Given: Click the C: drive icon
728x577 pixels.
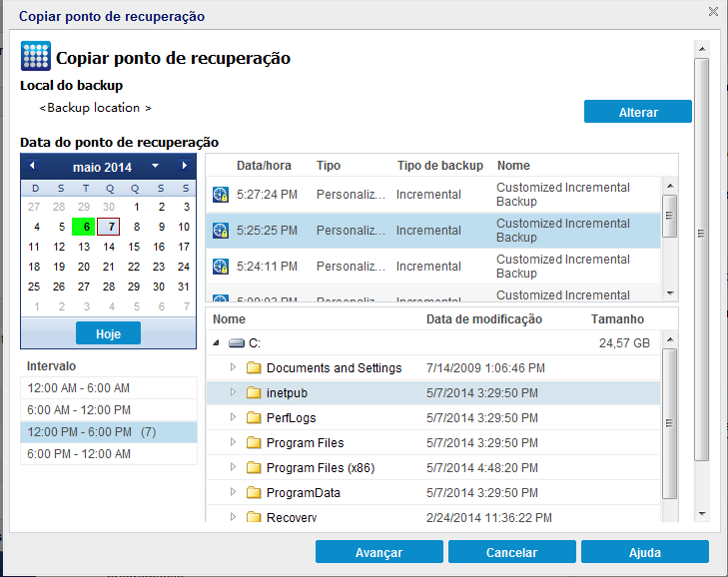Looking at the screenshot, I should (x=237, y=343).
